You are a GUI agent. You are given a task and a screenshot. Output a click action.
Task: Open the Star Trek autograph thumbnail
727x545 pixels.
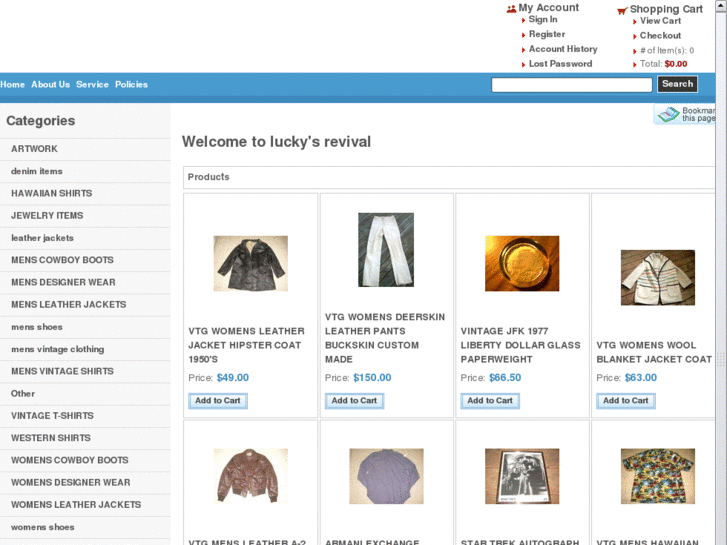pos(522,476)
